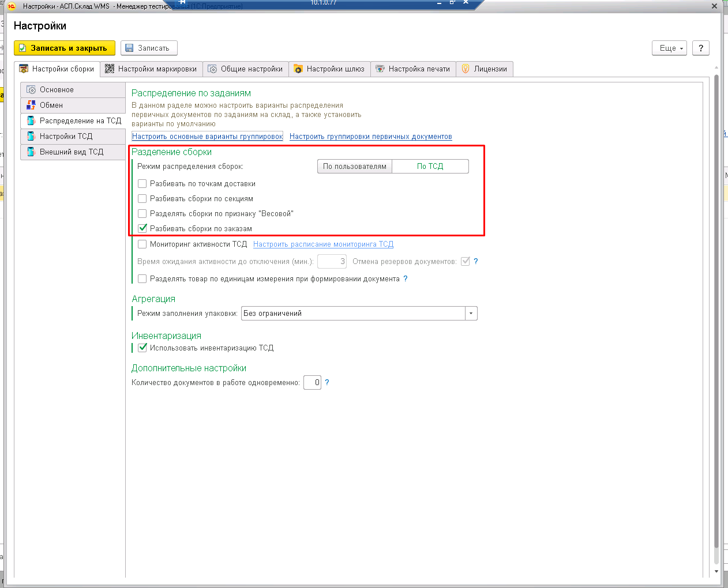The width and height of the screenshot is (728, 588).
Task: Click the printer icon of Настройка печати tab
Action: [380, 69]
